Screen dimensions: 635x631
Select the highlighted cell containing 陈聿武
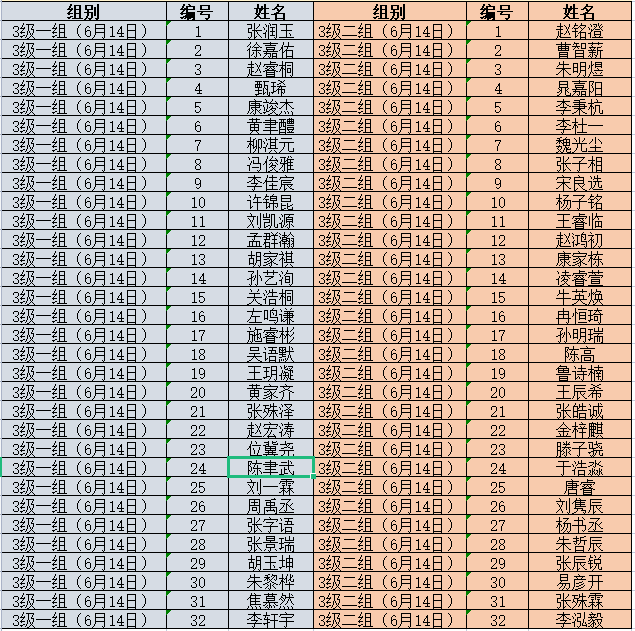click(270, 468)
